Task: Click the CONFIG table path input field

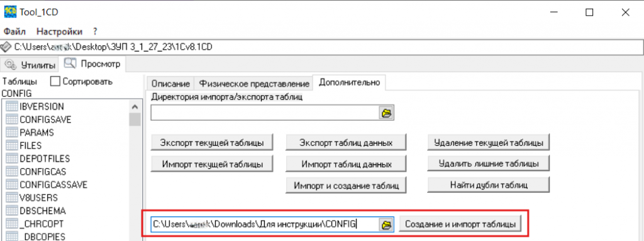Action: [265, 225]
